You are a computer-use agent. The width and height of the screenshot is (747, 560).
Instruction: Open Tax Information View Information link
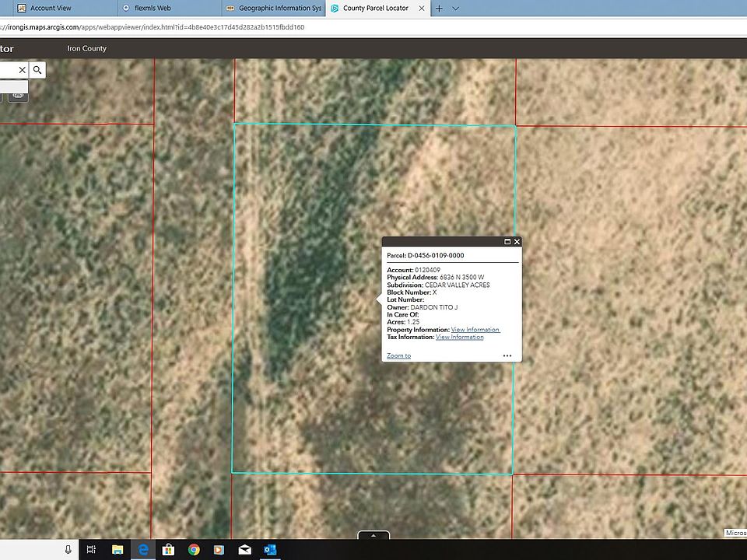460,337
